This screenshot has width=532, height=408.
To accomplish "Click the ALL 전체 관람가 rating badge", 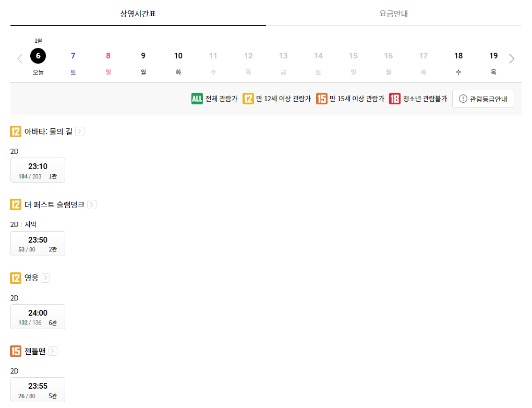I will pos(197,99).
